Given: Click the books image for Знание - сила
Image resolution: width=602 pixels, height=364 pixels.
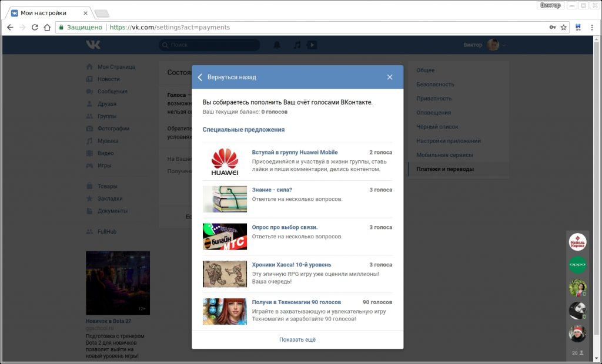Looking at the screenshot, I should point(225,199).
